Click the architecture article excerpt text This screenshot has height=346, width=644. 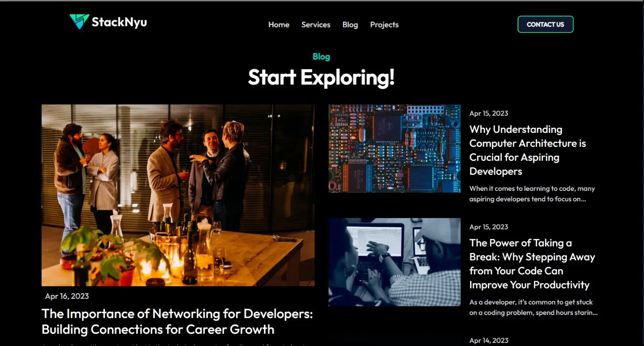[532, 194]
